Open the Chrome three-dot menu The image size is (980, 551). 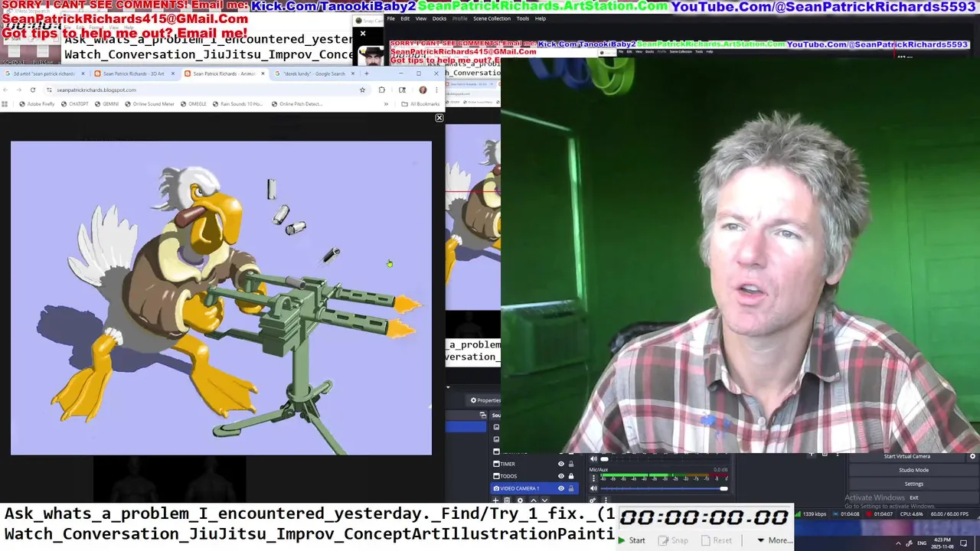pos(436,90)
